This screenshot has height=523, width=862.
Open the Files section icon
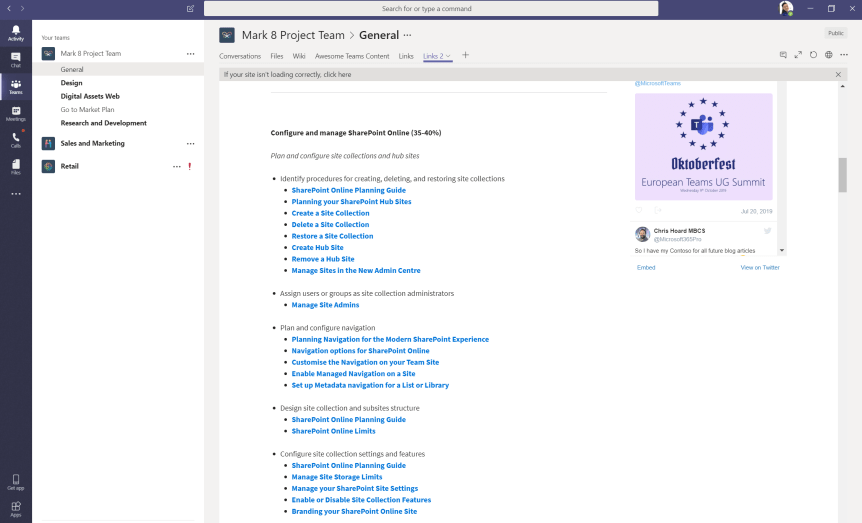[15, 165]
